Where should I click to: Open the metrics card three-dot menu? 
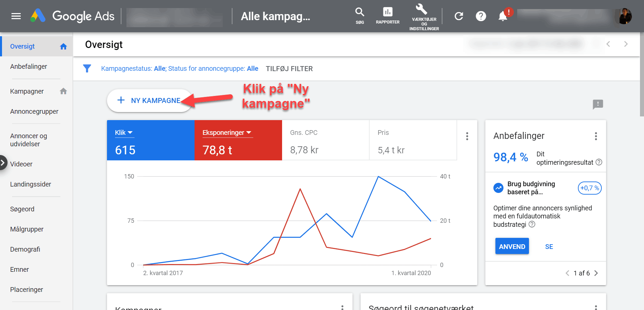coord(467,136)
